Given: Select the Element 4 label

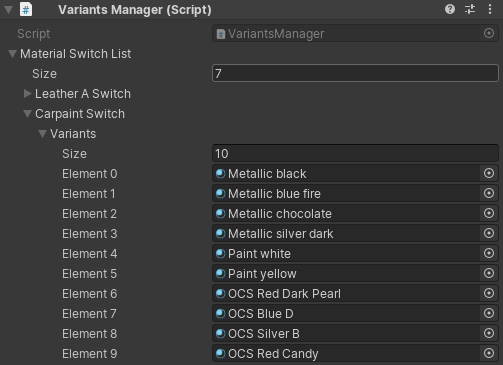Looking at the screenshot, I should [90, 254].
